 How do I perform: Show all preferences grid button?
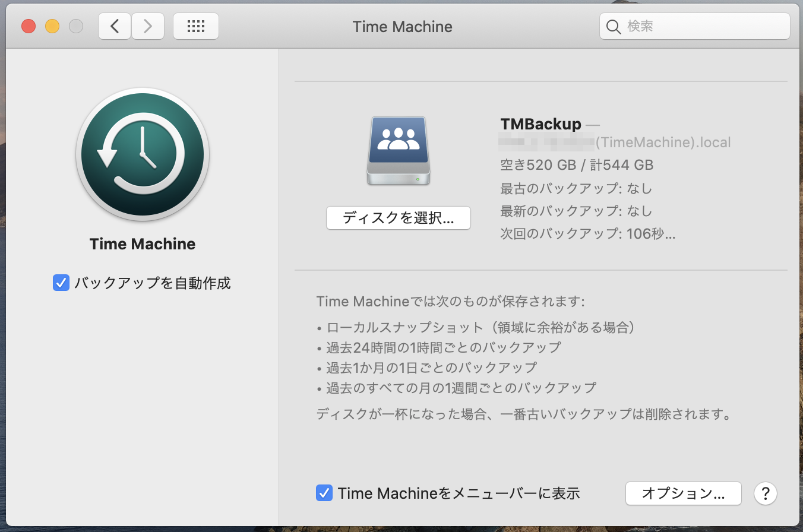click(x=196, y=26)
